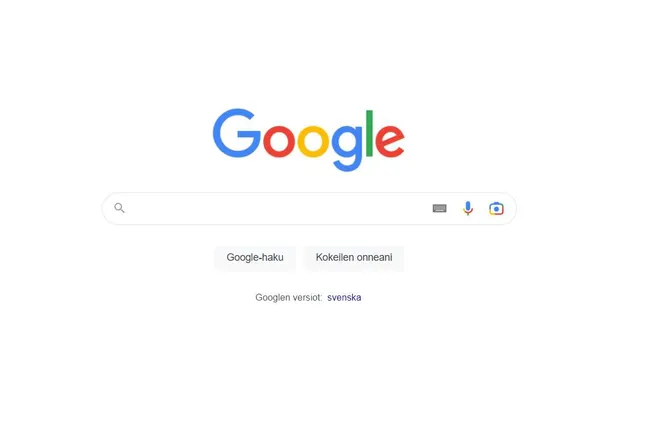
Task: Click the magnifying glass search icon
Action: 119,208
